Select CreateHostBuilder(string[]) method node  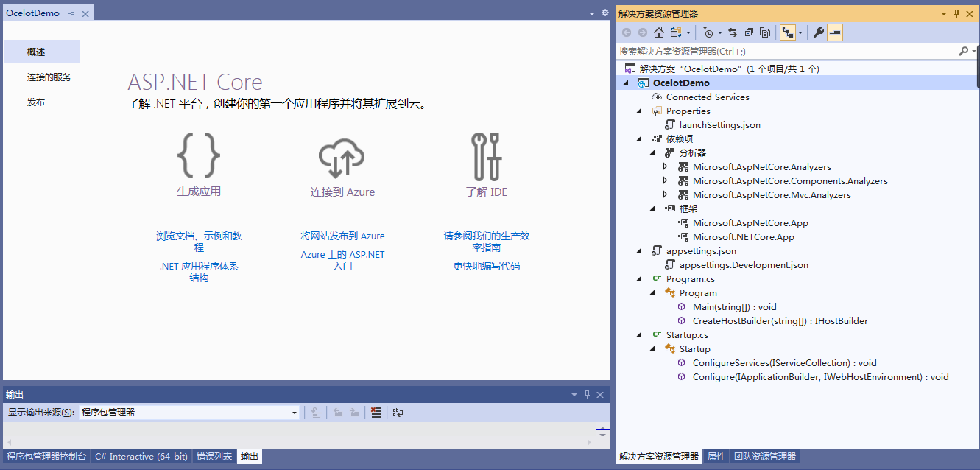click(780, 321)
